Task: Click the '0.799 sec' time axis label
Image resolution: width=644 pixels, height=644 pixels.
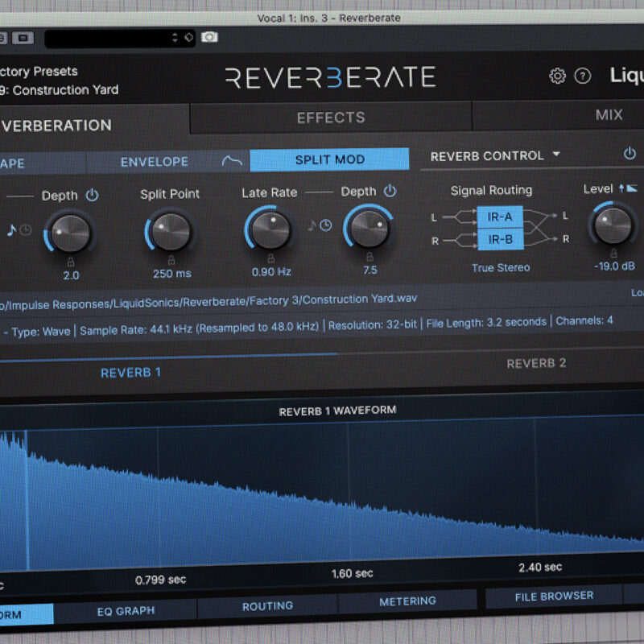Action: click(x=160, y=580)
